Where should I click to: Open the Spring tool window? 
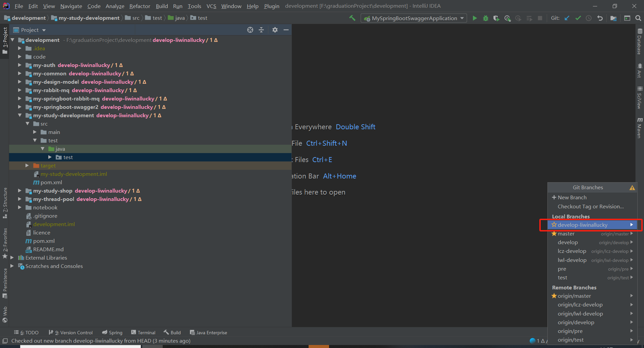(112, 332)
